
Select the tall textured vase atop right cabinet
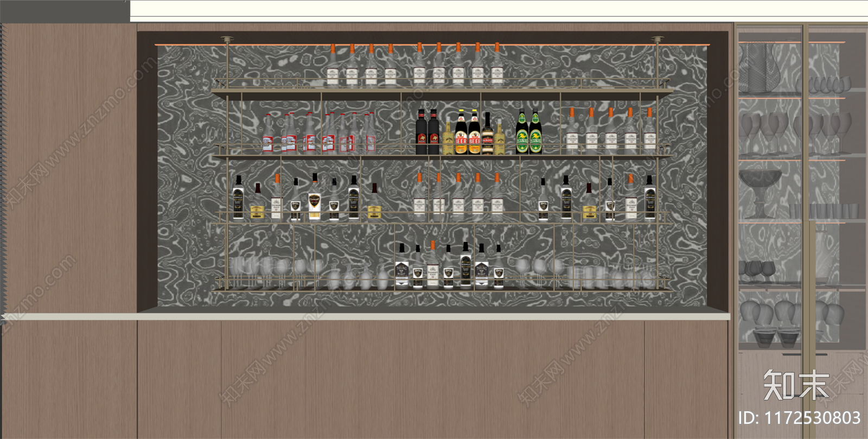pyautogui.click(x=761, y=68)
